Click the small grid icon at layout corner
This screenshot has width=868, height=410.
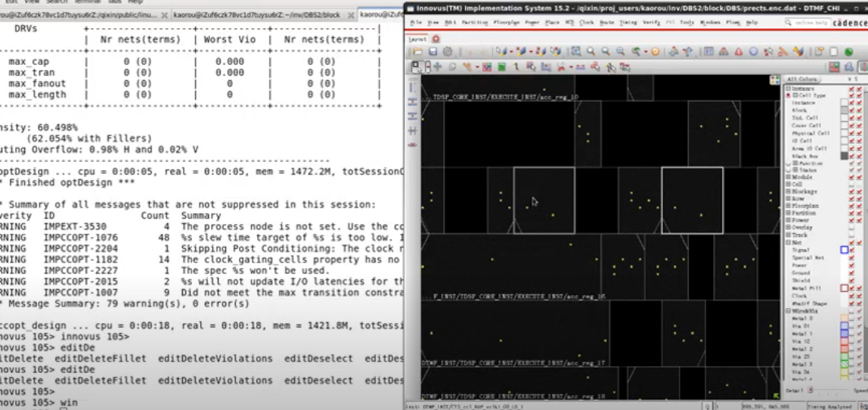coord(775,80)
